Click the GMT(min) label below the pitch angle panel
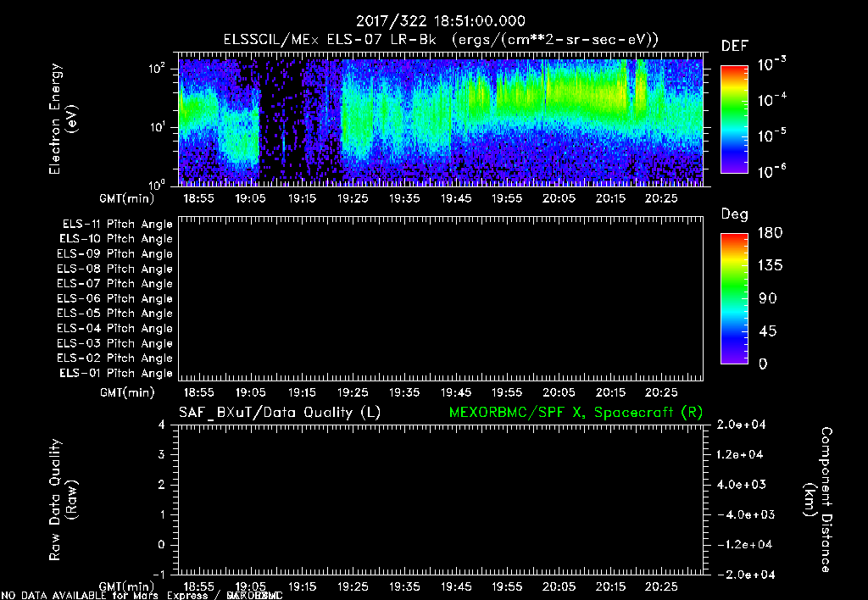 tap(127, 393)
